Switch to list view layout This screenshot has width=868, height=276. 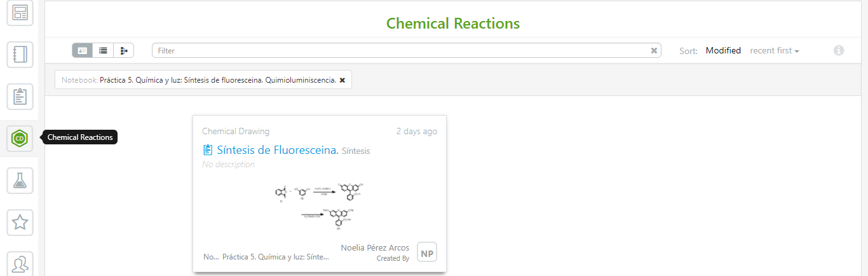[103, 50]
